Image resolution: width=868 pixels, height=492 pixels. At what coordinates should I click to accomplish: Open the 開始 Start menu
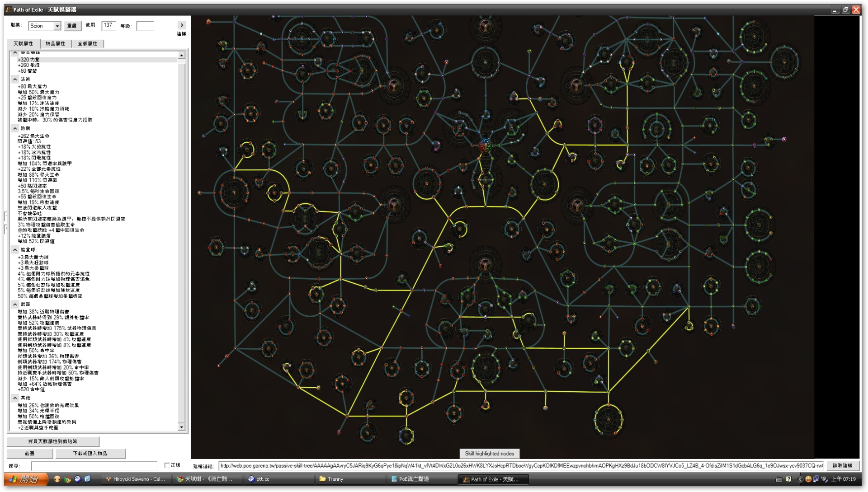[26, 479]
